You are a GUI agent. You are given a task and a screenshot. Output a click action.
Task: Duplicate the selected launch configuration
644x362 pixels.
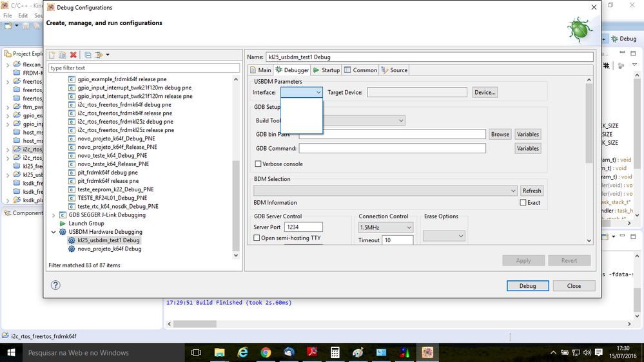[63, 55]
